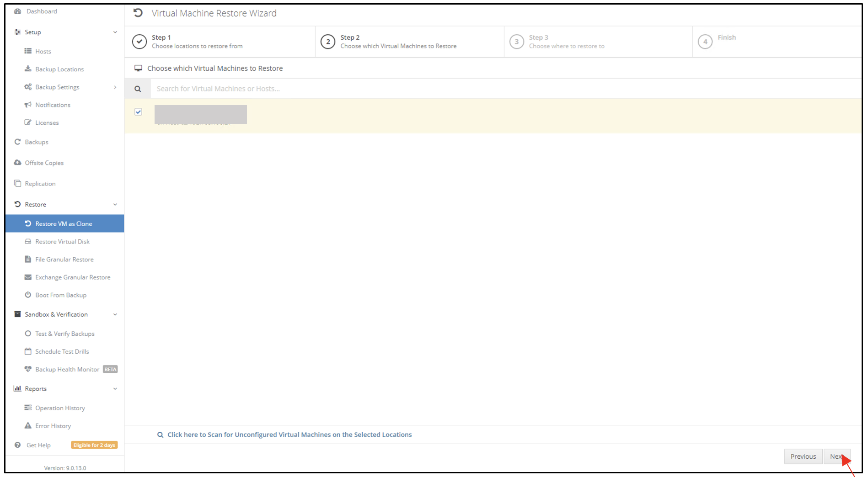
Task: Click the Restore Virtual Disk drive icon
Action: [28, 241]
